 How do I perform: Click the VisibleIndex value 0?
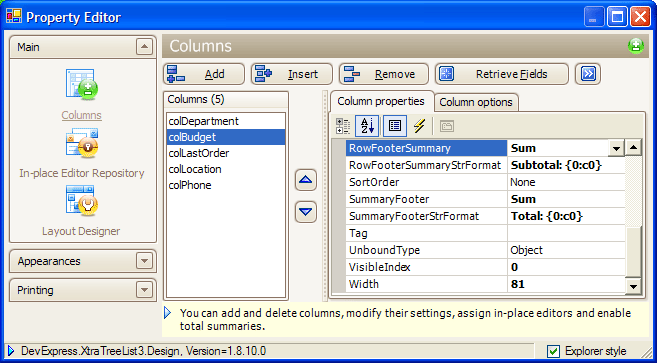point(566,267)
